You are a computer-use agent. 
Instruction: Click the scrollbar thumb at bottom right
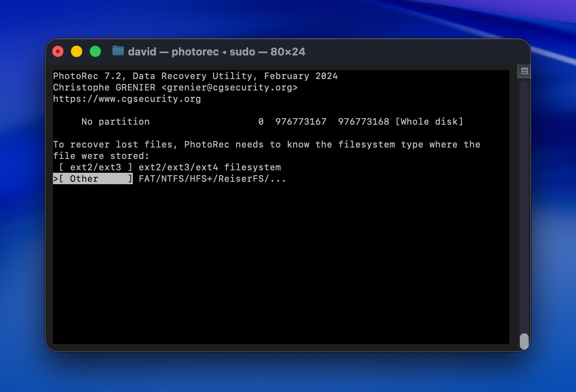click(523, 341)
